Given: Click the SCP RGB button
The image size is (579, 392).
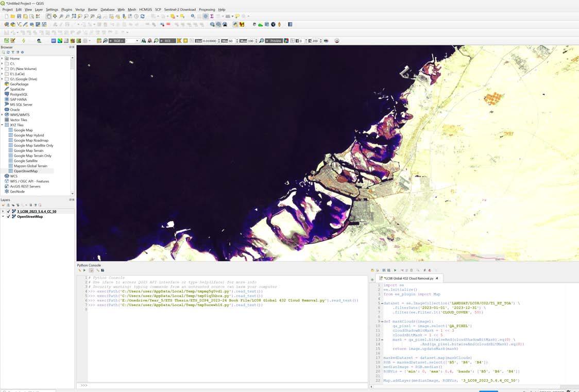Looking at the screenshot, I should (117, 41).
